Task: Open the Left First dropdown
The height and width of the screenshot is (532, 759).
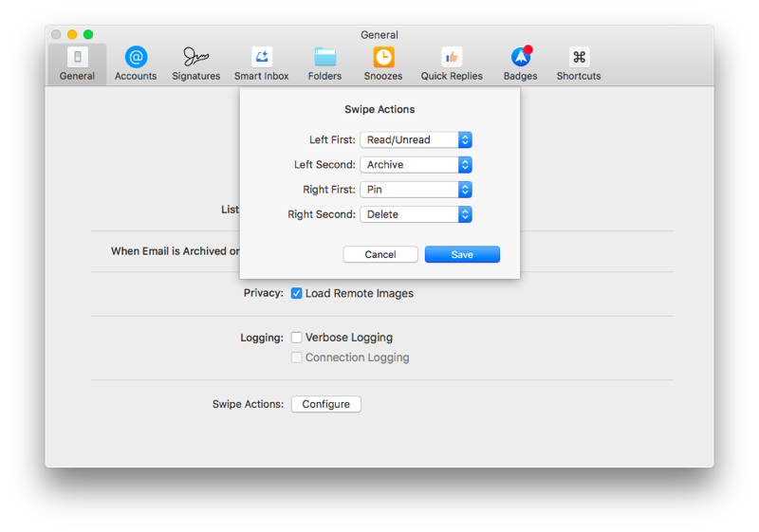Action: coord(416,139)
